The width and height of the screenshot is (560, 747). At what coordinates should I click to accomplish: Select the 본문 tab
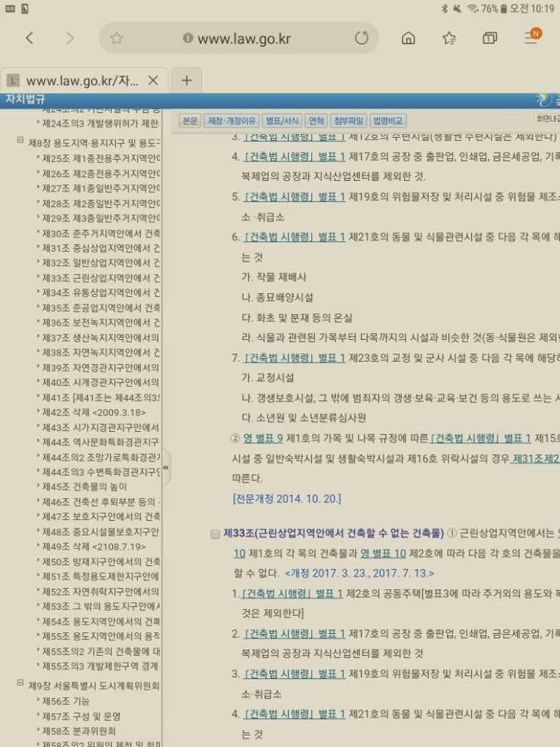click(x=190, y=121)
